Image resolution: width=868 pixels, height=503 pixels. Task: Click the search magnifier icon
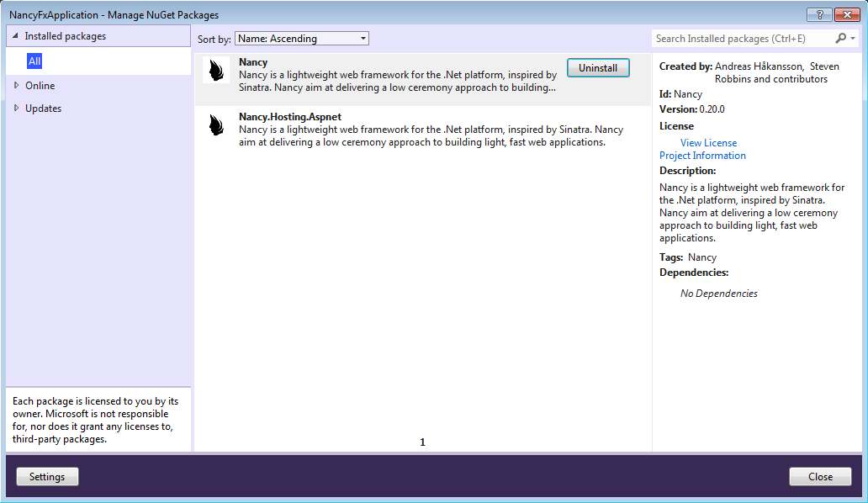pos(840,38)
